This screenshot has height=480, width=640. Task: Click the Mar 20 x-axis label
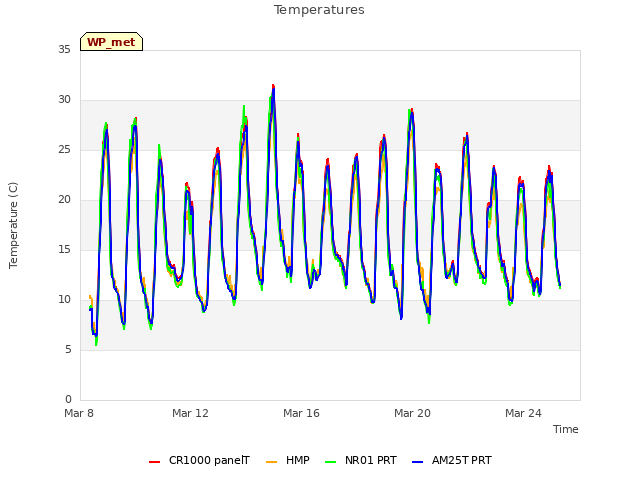click(x=412, y=413)
